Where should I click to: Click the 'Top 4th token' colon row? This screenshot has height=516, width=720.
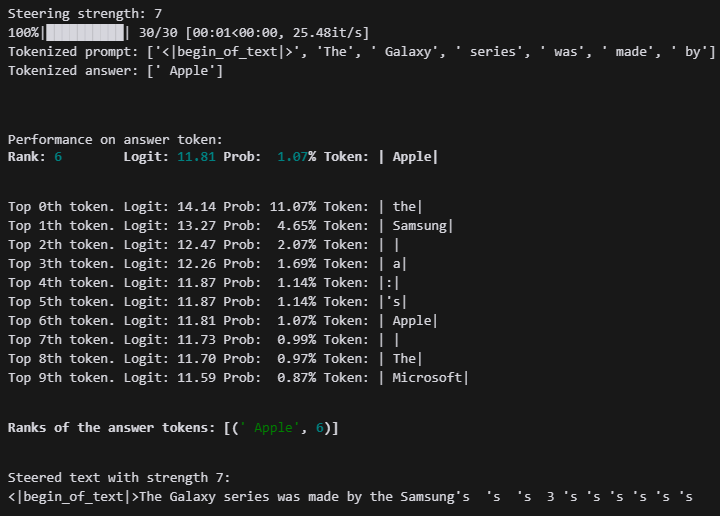(203, 283)
